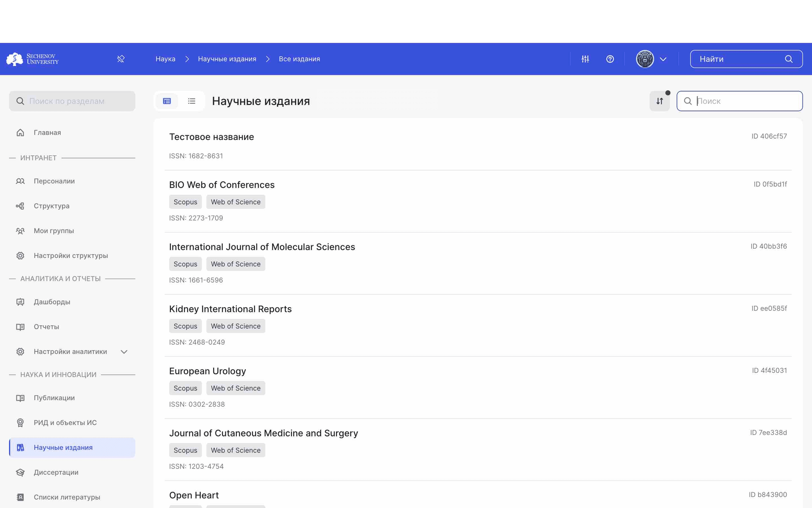Click ID ee0585f text

pos(769,309)
